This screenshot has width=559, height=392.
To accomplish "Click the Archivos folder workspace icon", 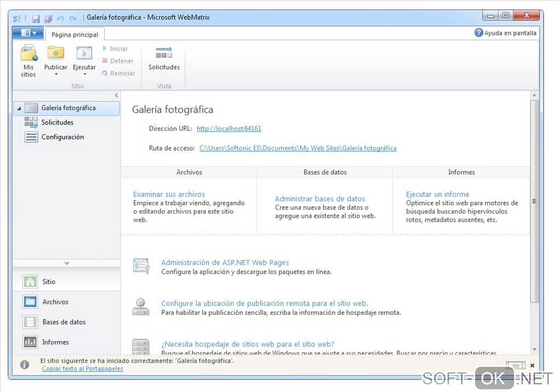I will 30,302.
